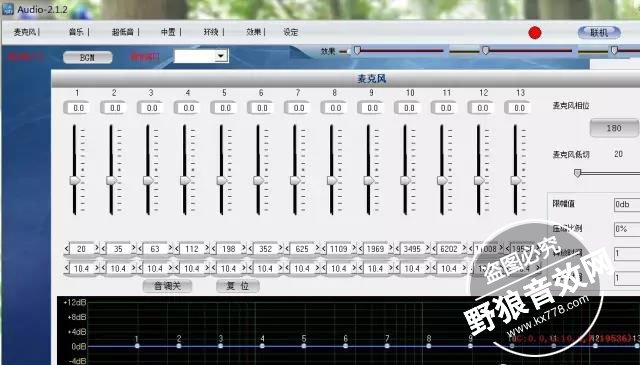Click EQ band 13 gain slider thumb
Screen dimensions: 640x365
coord(516,180)
